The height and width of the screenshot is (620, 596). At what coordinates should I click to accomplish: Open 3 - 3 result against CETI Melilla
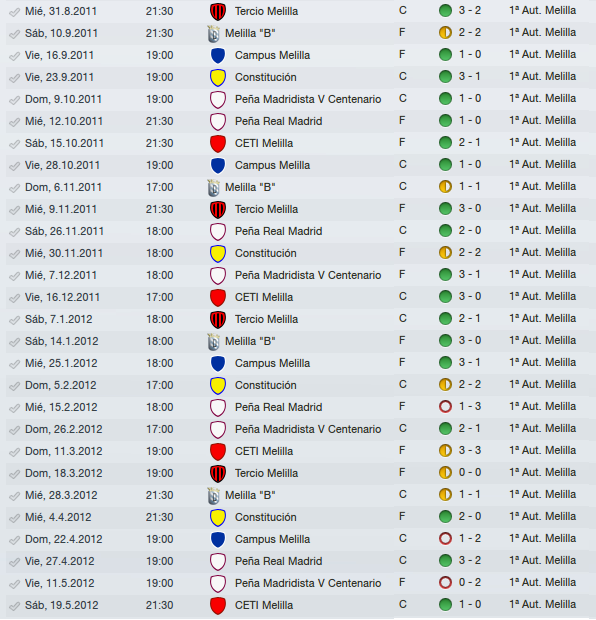[x=469, y=450]
